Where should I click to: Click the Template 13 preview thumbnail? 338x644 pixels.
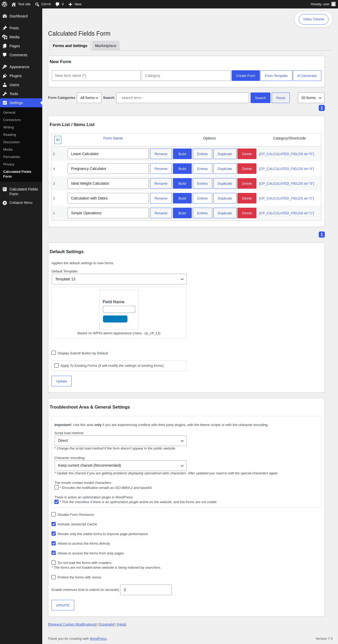point(119,310)
